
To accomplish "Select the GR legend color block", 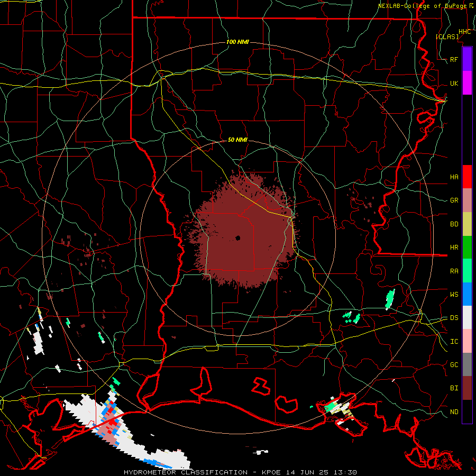I will click(467, 200).
